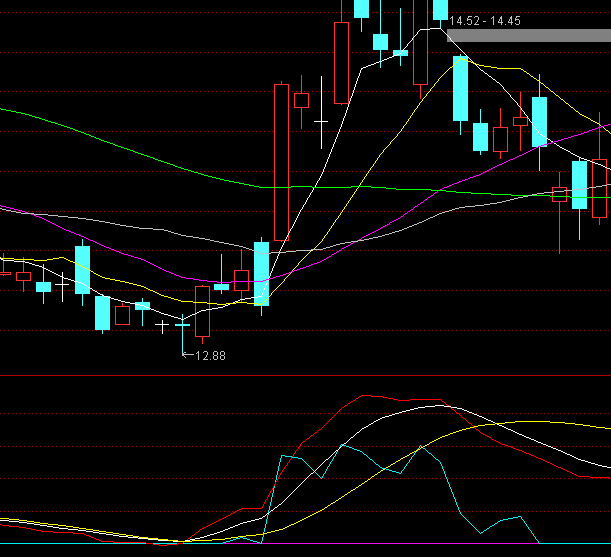Select the large cyan candle below the gray gap bar

(461, 88)
